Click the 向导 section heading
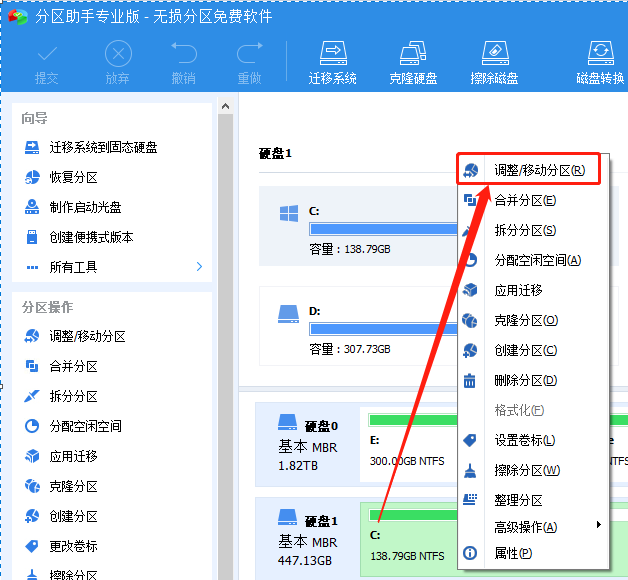Viewport: 628px width, 580px height. click(x=34, y=118)
